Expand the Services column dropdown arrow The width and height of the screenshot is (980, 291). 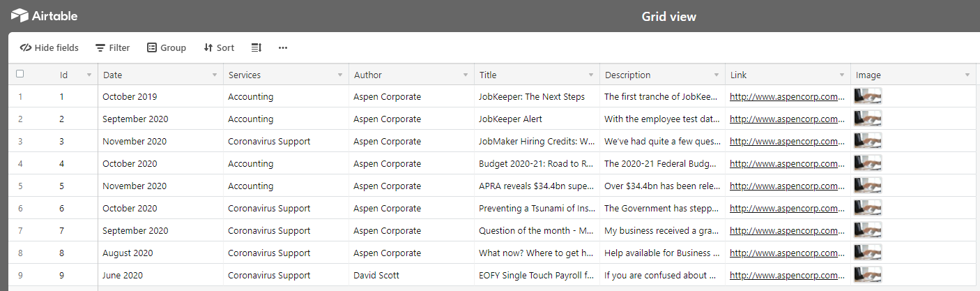click(340, 75)
